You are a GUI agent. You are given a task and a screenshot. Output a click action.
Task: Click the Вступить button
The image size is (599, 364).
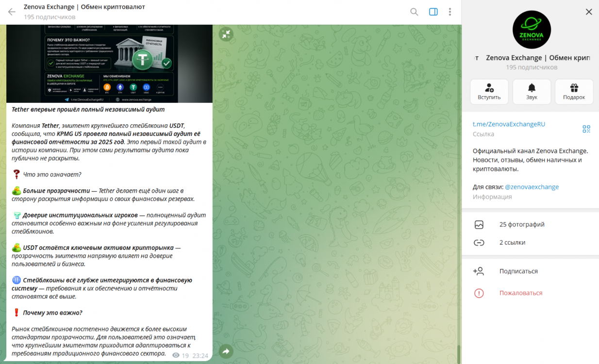489,92
